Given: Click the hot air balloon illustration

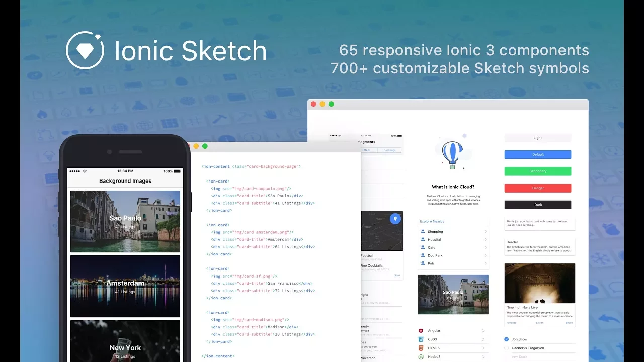Looking at the screenshot, I should click(x=452, y=155).
